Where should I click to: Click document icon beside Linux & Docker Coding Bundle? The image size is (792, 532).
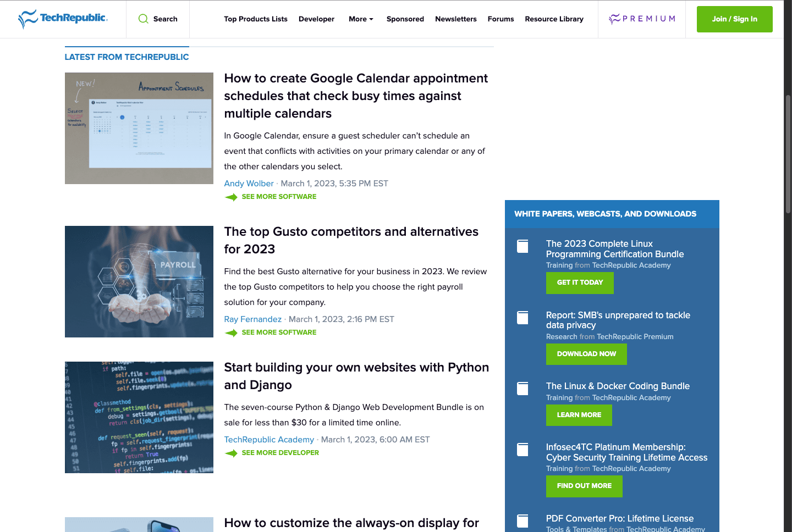pyautogui.click(x=522, y=388)
